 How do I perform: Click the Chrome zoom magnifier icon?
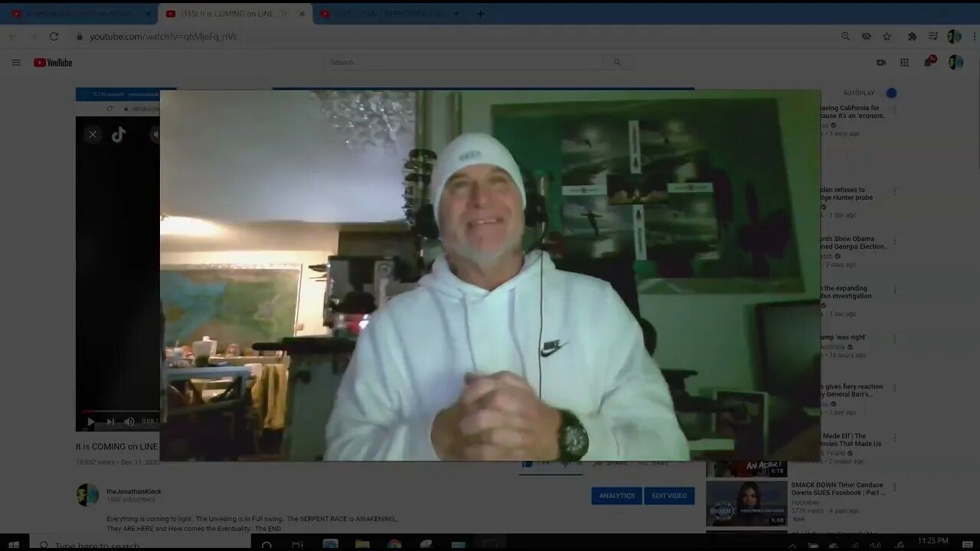845,36
